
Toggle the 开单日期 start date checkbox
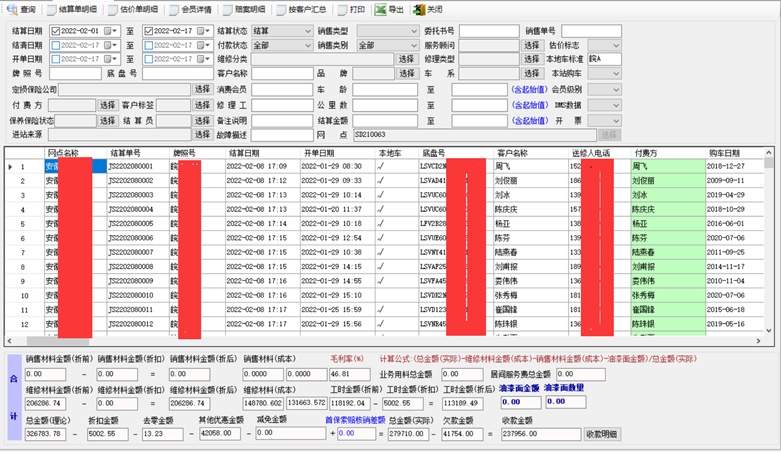pyautogui.click(x=56, y=59)
